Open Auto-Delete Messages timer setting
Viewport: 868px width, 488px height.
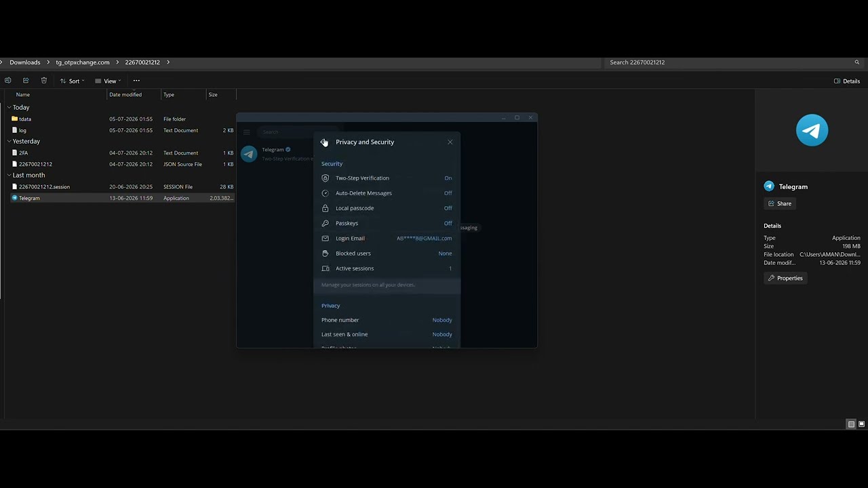(387, 193)
